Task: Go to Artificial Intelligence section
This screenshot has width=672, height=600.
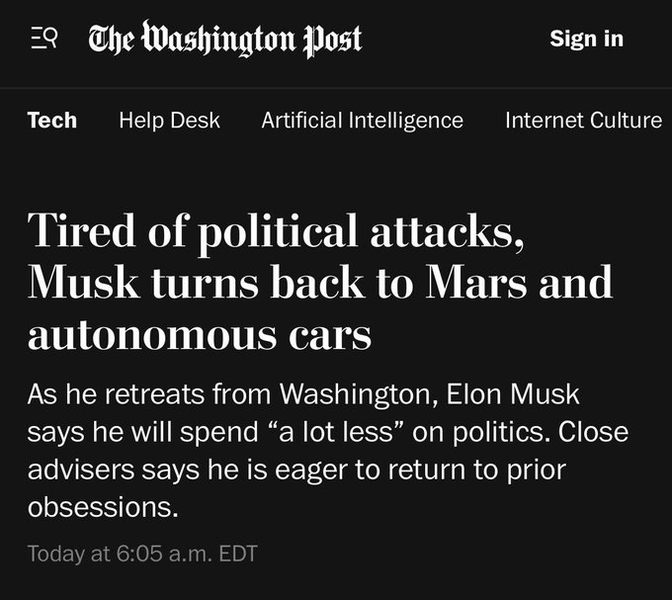Action: point(362,120)
